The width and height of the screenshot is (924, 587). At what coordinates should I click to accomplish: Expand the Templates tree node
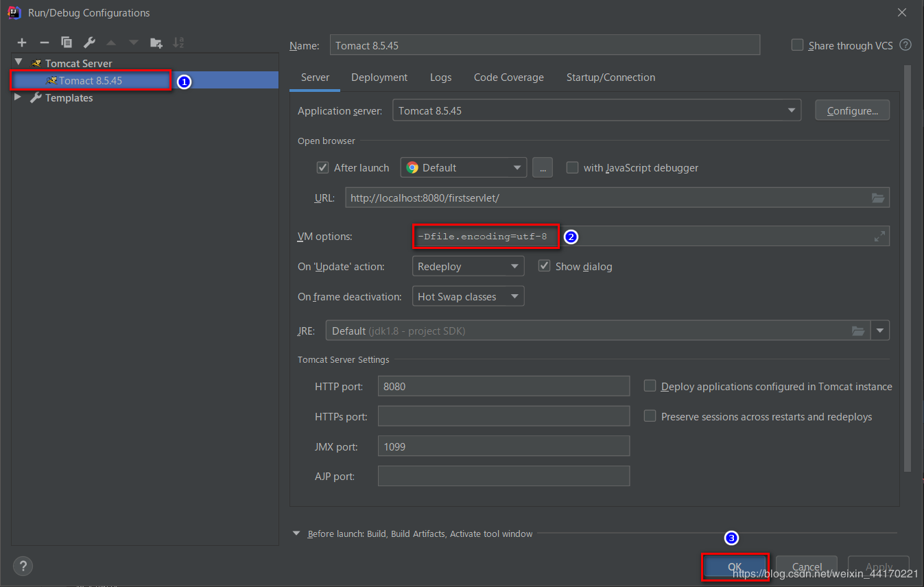19,97
